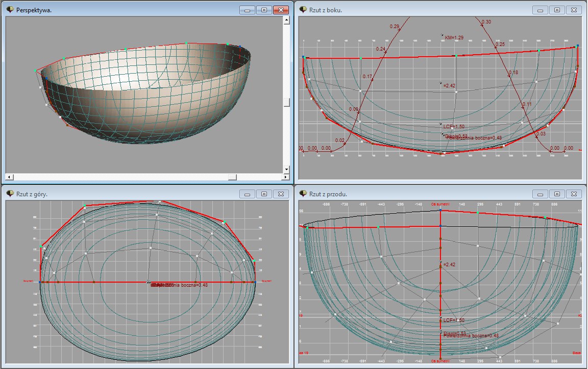Maximize the Rzut z góry window
The image size is (588, 369).
(x=264, y=194)
